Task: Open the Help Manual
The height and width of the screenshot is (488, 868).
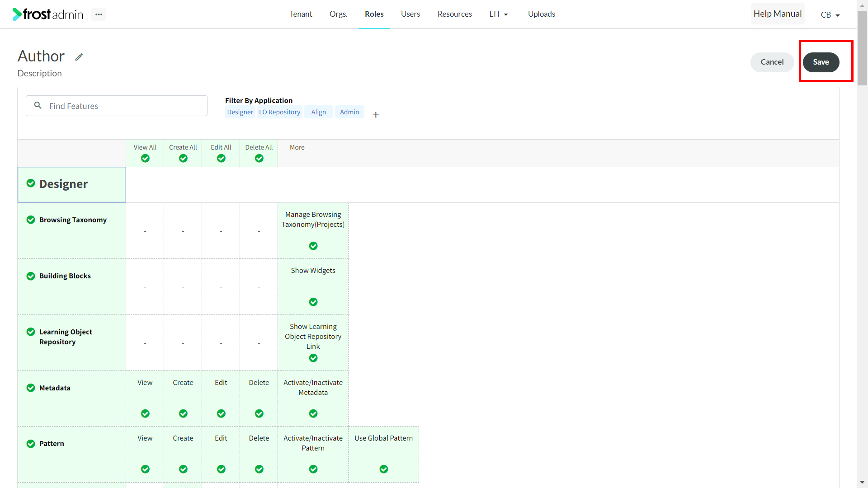Action: (x=778, y=14)
